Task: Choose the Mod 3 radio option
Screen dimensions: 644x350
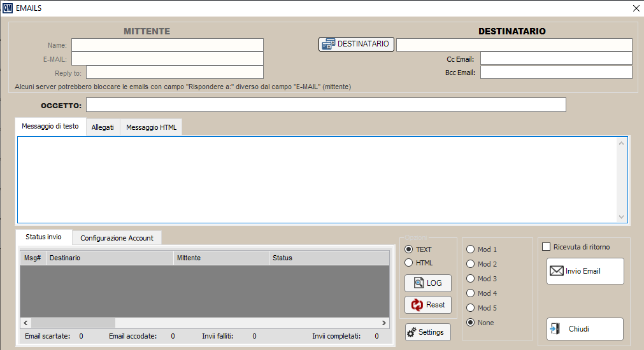Action: [x=471, y=279]
